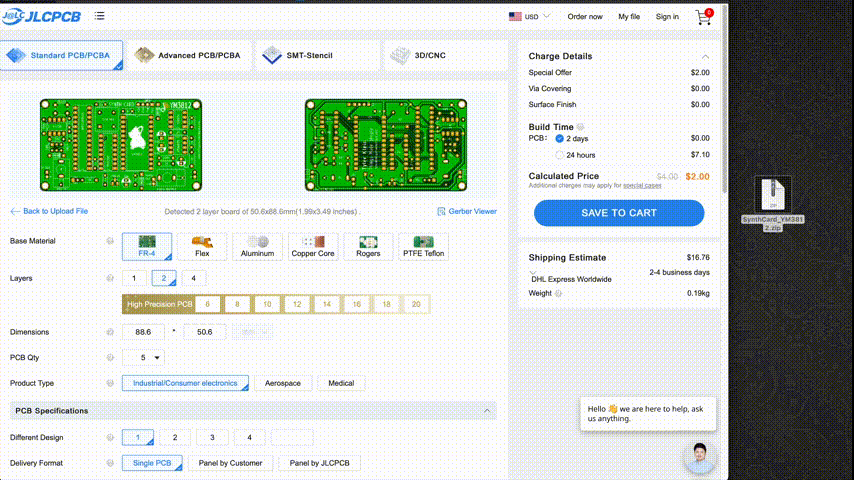This screenshot has width=854, height=480.
Task: Choose 6 layers High Precision PCB
Action: (x=208, y=304)
